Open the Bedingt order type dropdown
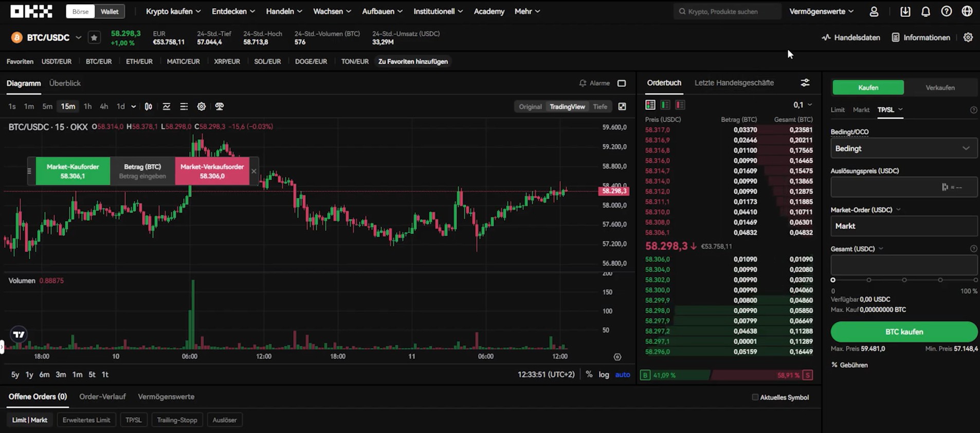 [x=904, y=148]
